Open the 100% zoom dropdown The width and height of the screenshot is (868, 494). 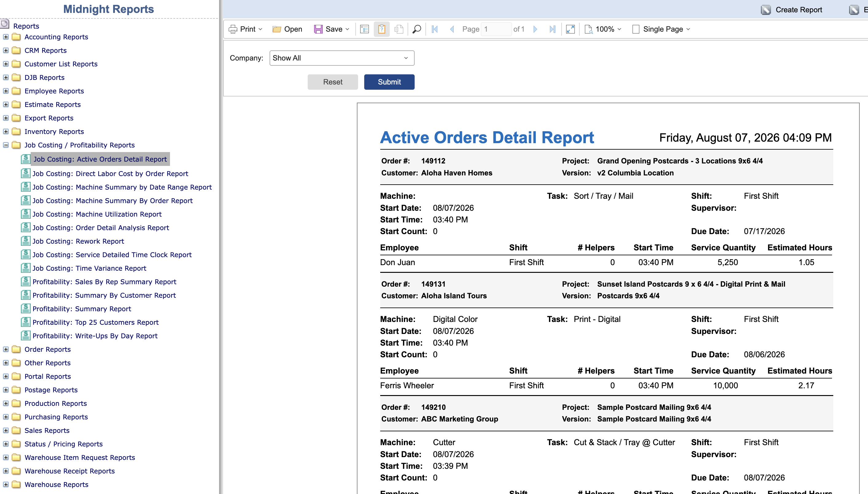click(603, 29)
